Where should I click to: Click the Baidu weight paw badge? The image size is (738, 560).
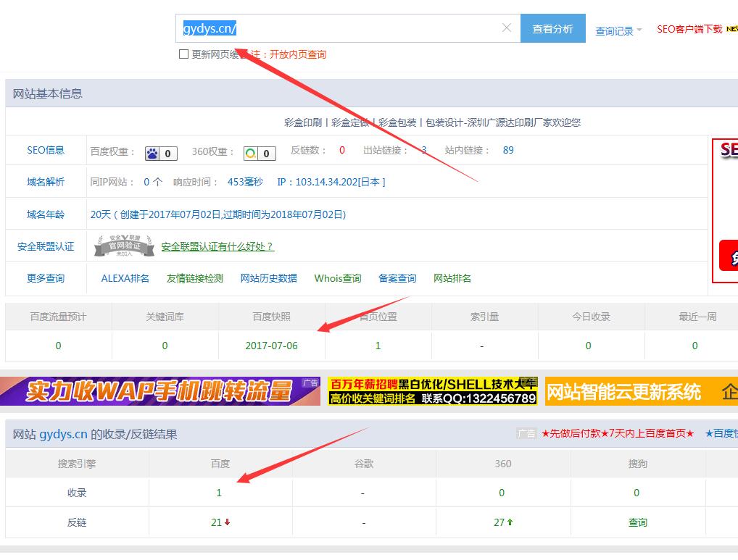tap(161, 154)
